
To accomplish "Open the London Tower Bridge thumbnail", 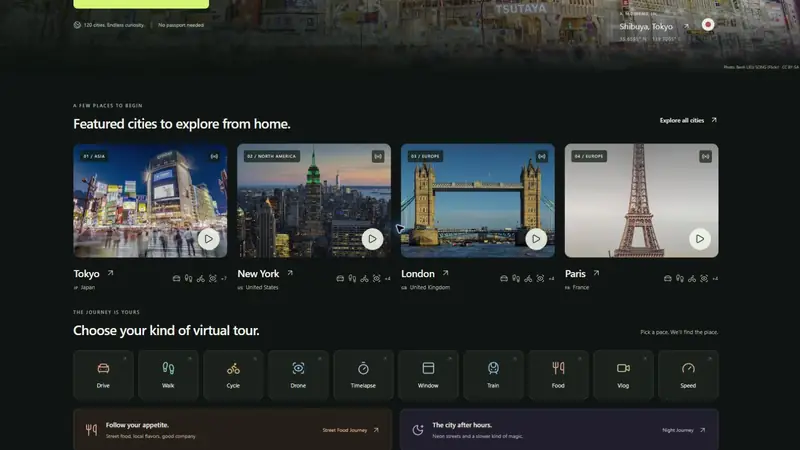I will click(478, 201).
